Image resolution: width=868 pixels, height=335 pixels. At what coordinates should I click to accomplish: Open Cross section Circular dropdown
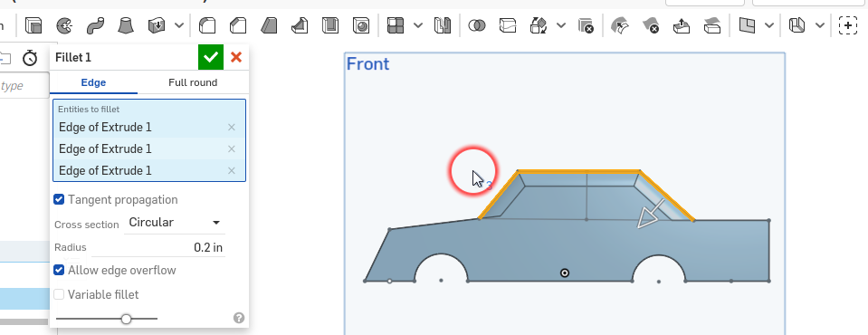click(175, 223)
